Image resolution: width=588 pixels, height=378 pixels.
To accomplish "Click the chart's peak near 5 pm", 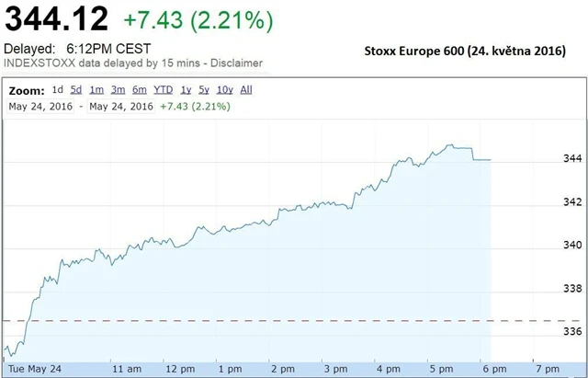I will [449, 145].
